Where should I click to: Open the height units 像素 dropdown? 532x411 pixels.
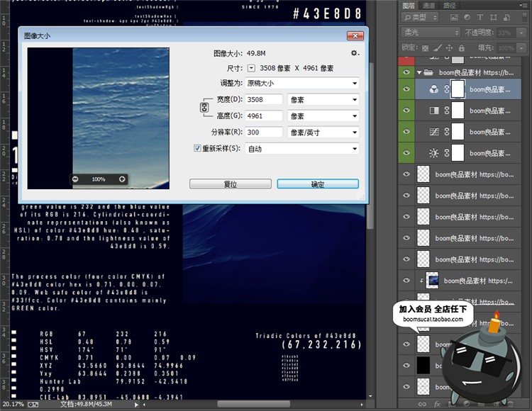coord(323,116)
